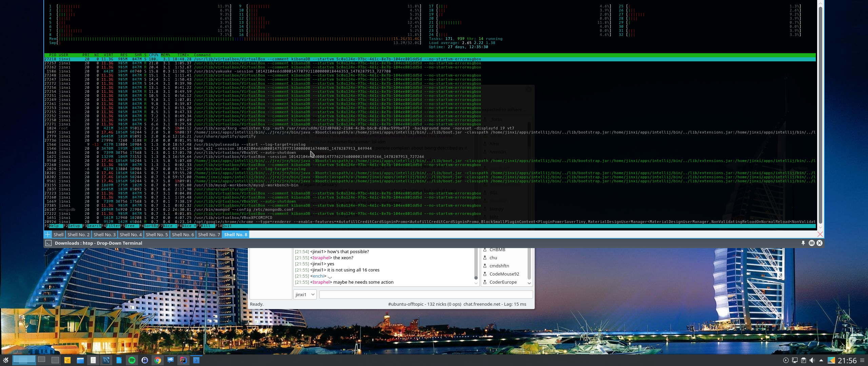This screenshot has width=868, height=366.
Task: Open the KDE application launcher
Action: (x=6, y=360)
